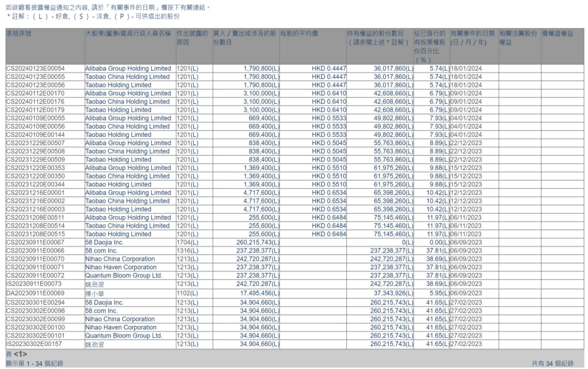This screenshot has height=369, width=588.
Task: Select HKD 0.6534 in row CS20231216E00001
Action: (329, 193)
